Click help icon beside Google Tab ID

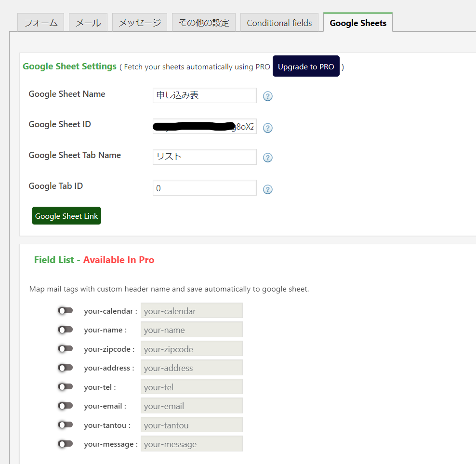point(268,189)
